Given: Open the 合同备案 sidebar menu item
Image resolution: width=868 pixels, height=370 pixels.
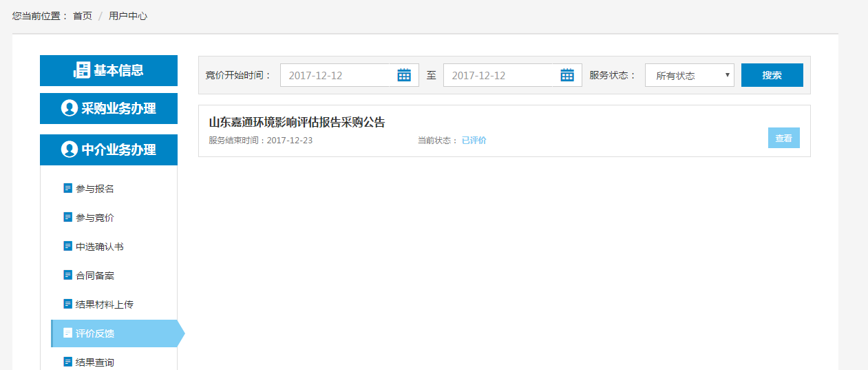Looking at the screenshot, I should click(x=95, y=276).
